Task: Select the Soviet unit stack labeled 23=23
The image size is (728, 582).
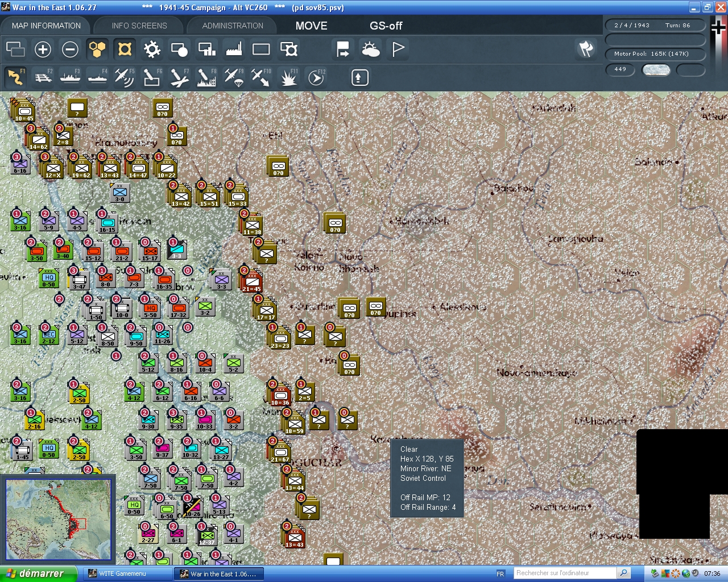Action: (280, 338)
